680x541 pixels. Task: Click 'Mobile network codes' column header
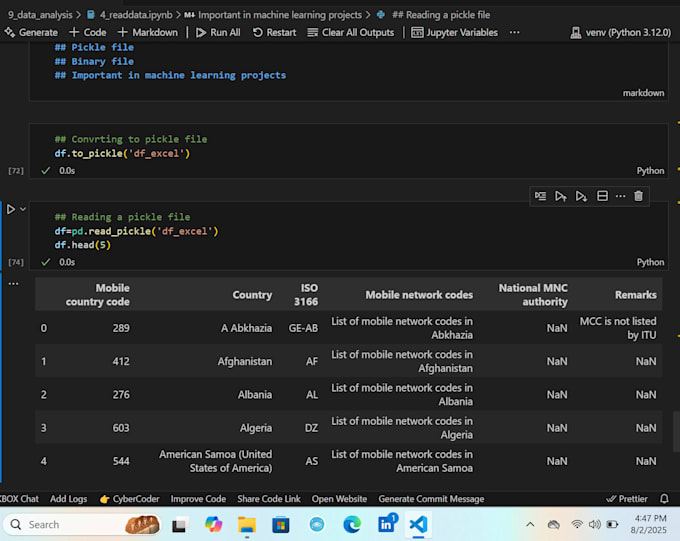point(419,295)
